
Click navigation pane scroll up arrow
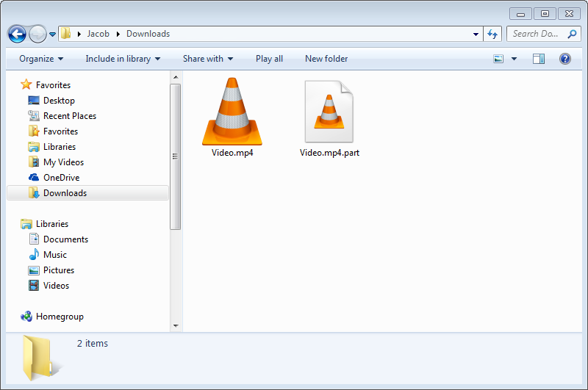point(176,77)
